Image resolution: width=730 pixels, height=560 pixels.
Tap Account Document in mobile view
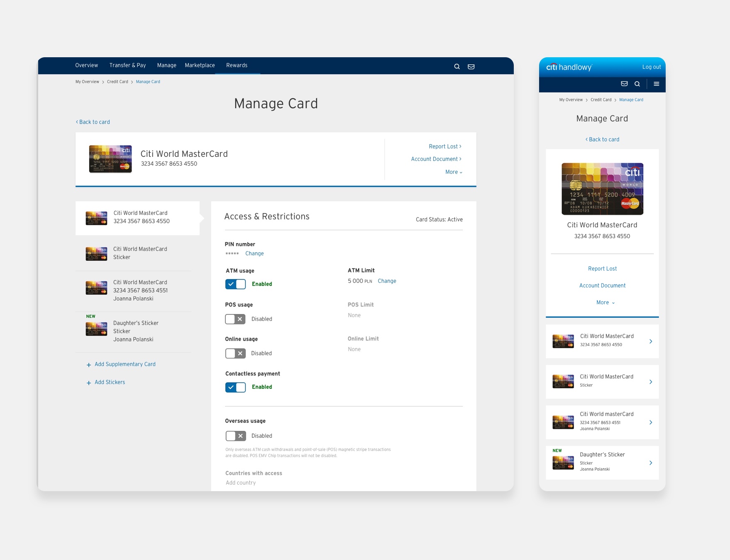pos(602,285)
